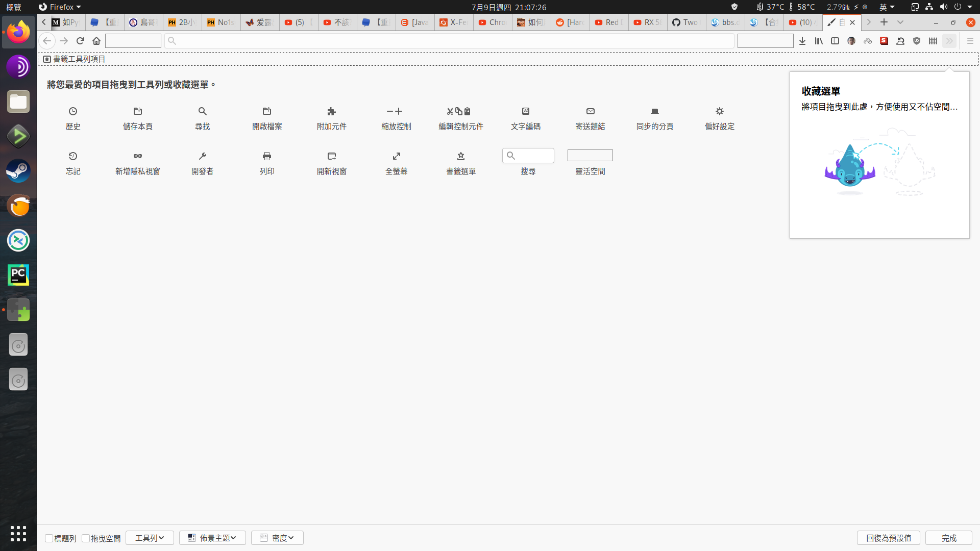Select the 文字編碼 (Text Encoding) icon

(526, 111)
